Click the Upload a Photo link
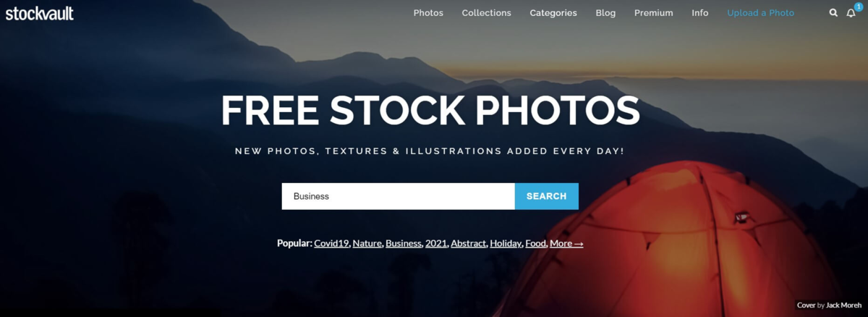 coord(760,13)
